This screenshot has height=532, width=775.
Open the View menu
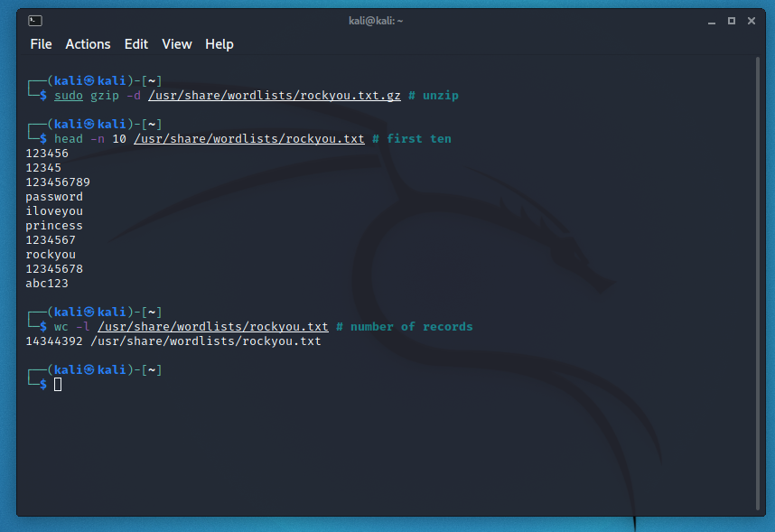coord(176,44)
